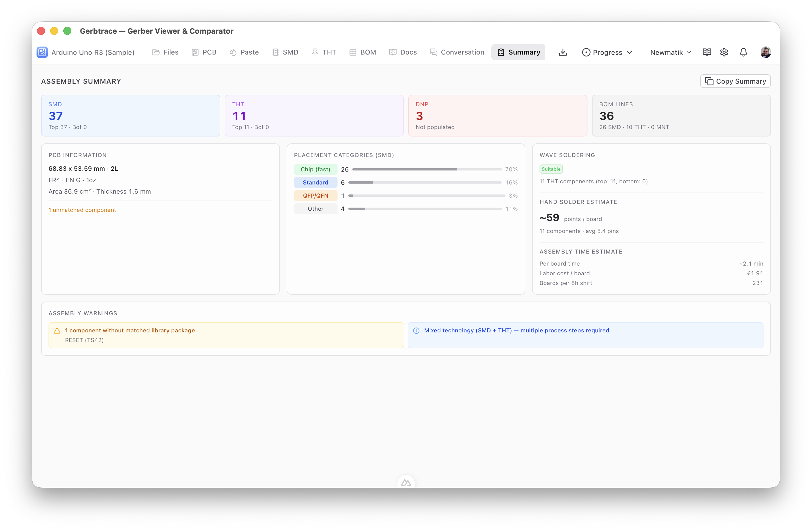Click the Suitable wave soldering badge
The width and height of the screenshot is (812, 530).
tap(551, 169)
